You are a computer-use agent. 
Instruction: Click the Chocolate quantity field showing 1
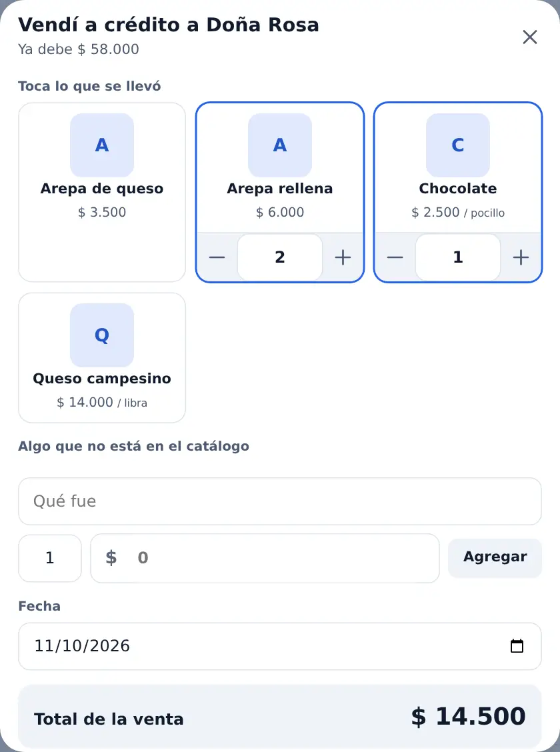pos(458,257)
